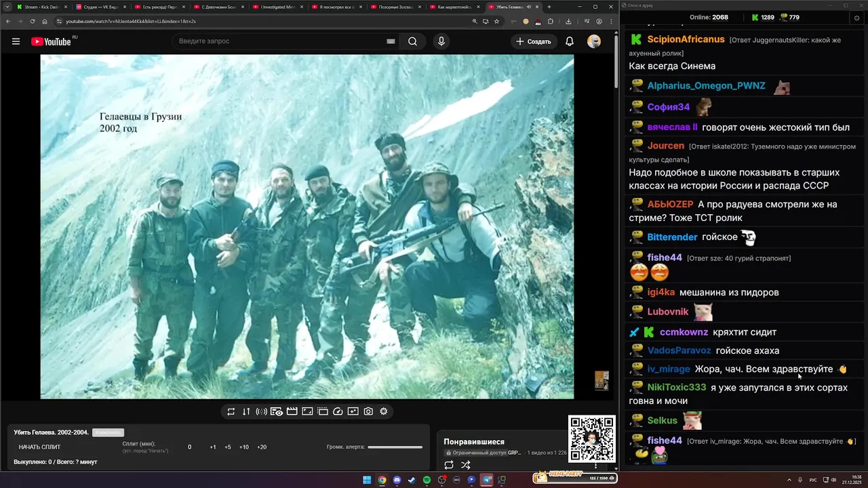Viewport: 868px width, 488px height.
Task: Click the picture-in-picture icon in player toolbar
Action: coord(307,411)
